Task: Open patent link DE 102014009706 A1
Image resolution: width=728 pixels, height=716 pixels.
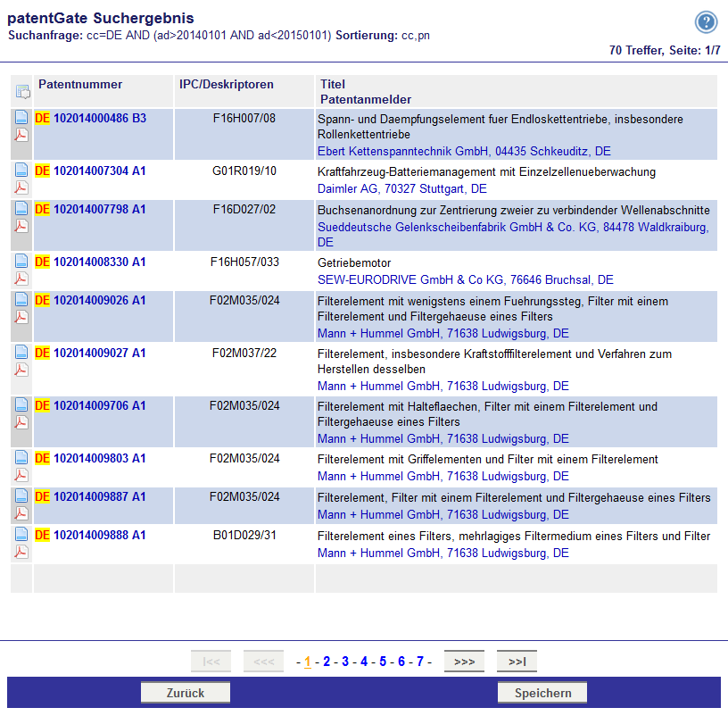Action: 90,405
